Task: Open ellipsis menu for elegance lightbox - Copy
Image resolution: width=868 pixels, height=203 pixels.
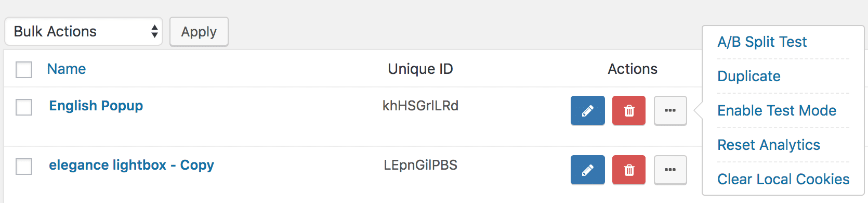Action: [x=670, y=170]
